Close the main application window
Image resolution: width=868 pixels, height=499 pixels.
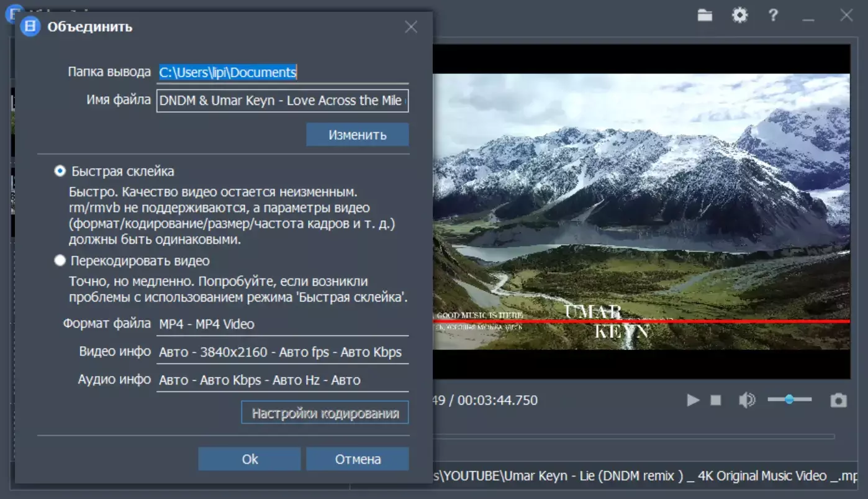point(845,16)
